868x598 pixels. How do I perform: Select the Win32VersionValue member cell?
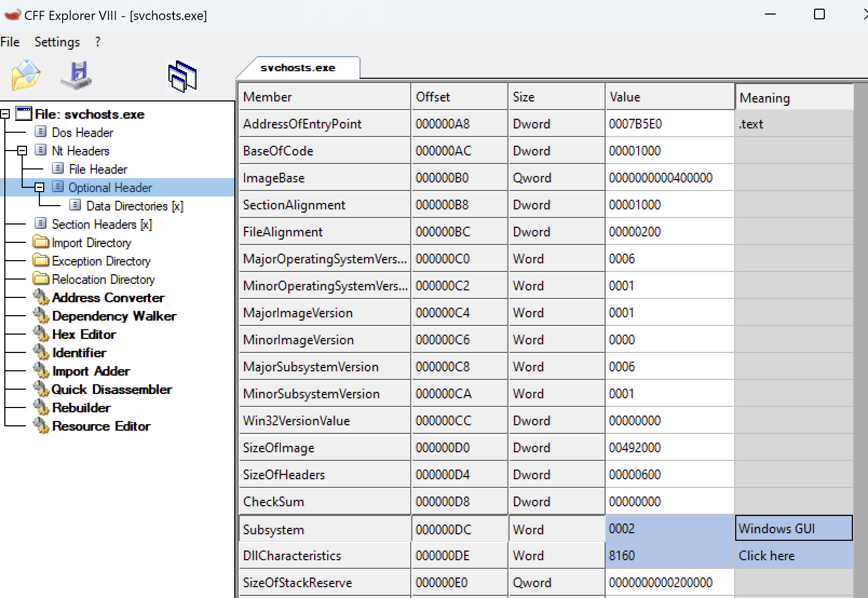point(324,420)
